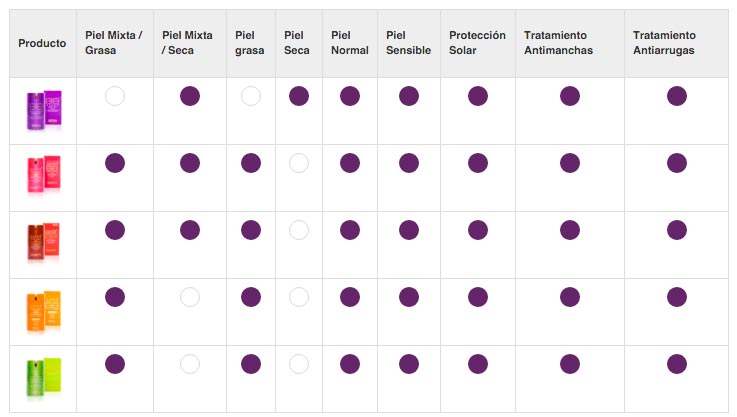Click empty Piel Mixta/Seca circle for orange product

[x=189, y=297]
